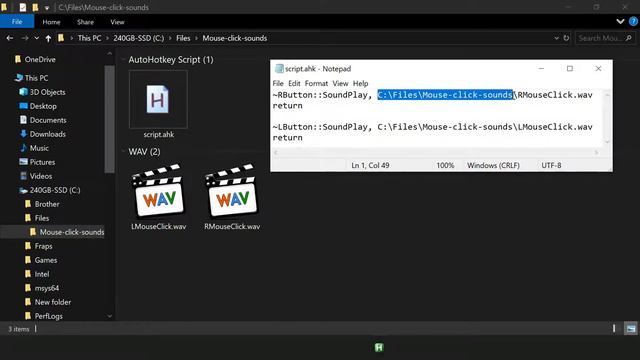This screenshot has width=640, height=360.
Task: Click Mouse-click-sounds in the address breadcrumb
Action: [x=235, y=38]
